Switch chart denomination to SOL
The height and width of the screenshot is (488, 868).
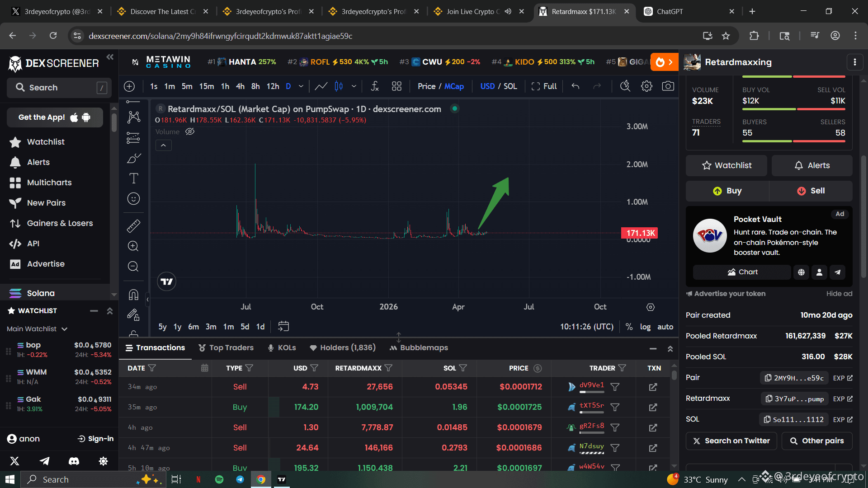[x=510, y=86]
